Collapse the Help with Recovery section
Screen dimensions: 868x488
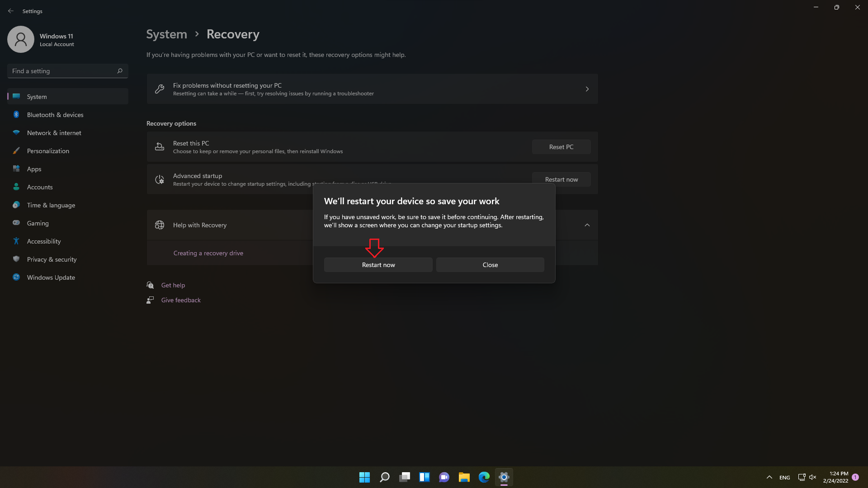pos(587,225)
